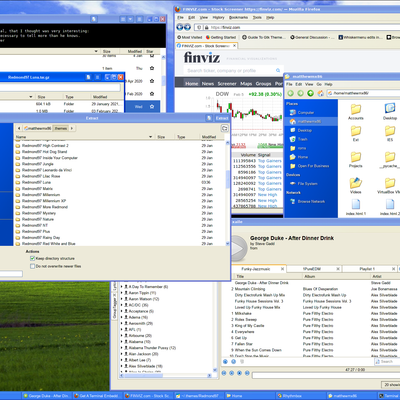Screen dimensions: 400x400
Task: Toggle star on the Thu row
Action: (152, 68)
